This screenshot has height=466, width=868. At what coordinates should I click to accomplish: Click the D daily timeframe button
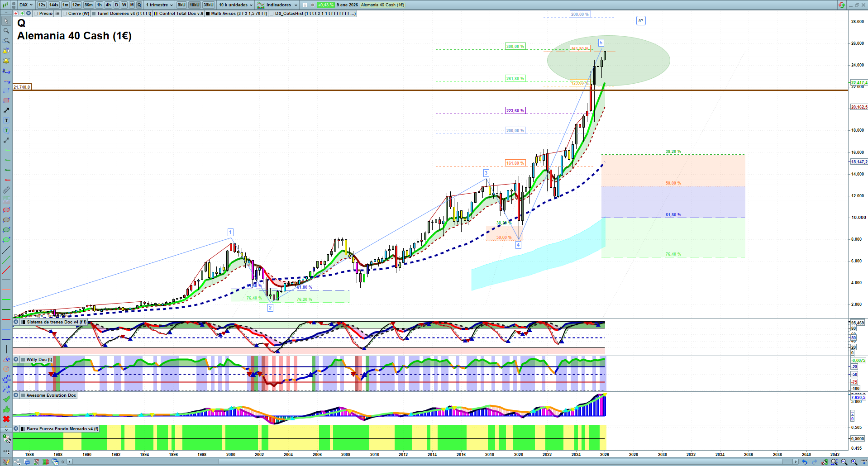(116, 5)
